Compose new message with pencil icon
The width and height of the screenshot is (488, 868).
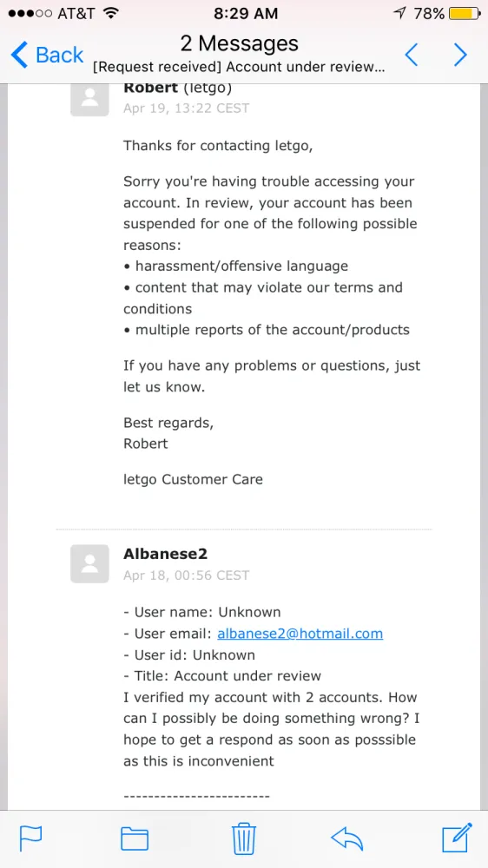coord(457,838)
